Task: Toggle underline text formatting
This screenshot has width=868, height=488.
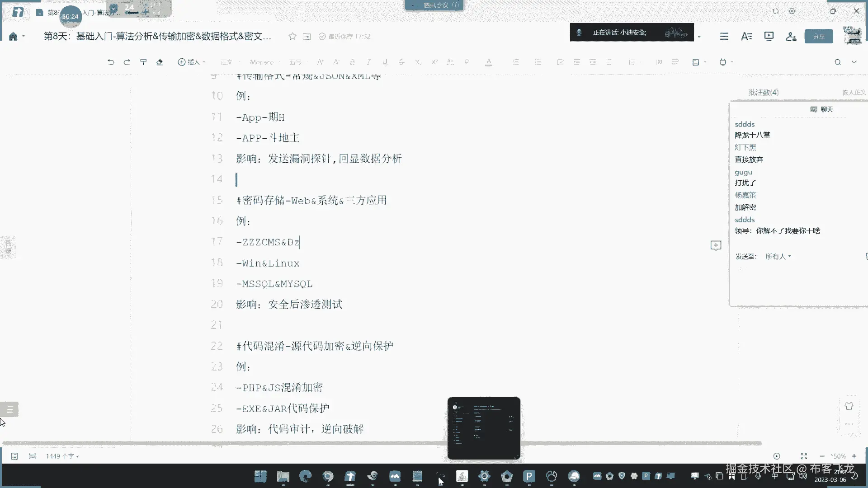Action: 385,62
